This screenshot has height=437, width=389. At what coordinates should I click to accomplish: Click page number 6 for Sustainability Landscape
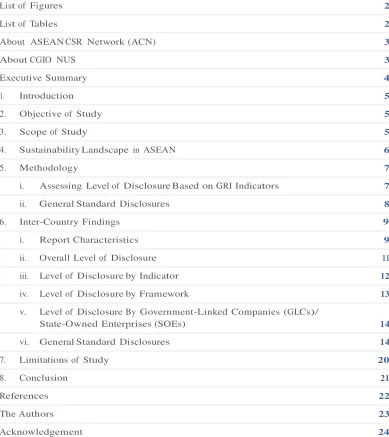click(386, 150)
